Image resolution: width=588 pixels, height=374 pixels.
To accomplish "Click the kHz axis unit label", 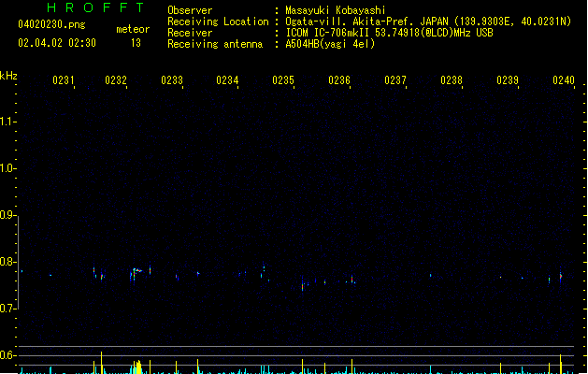I will 8,76.
